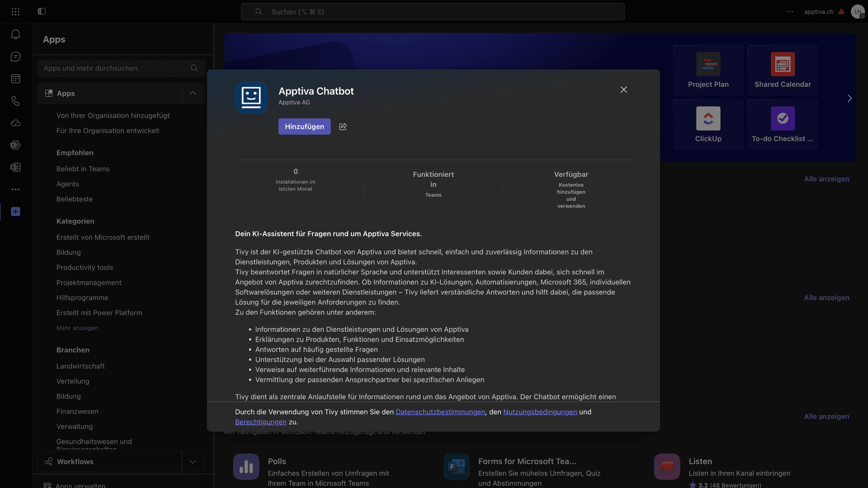Open the Productivity tools category
Screen dimensions: 868x488
tap(85, 267)
